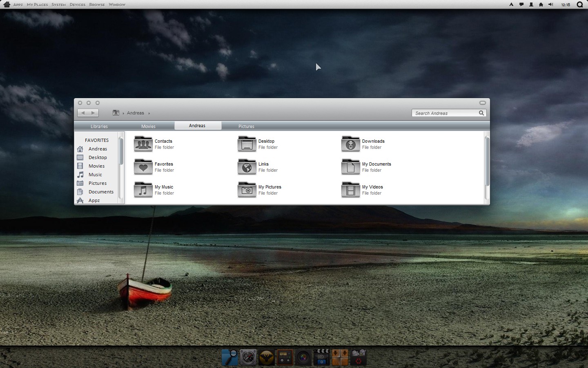Open the Window menu

(117, 4)
